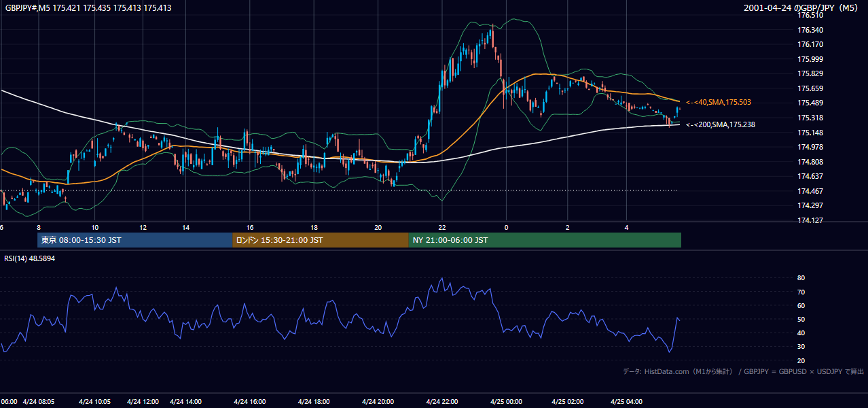868x408 pixels.
Task: Click hour label 14 under price chart
Action: 185,228
